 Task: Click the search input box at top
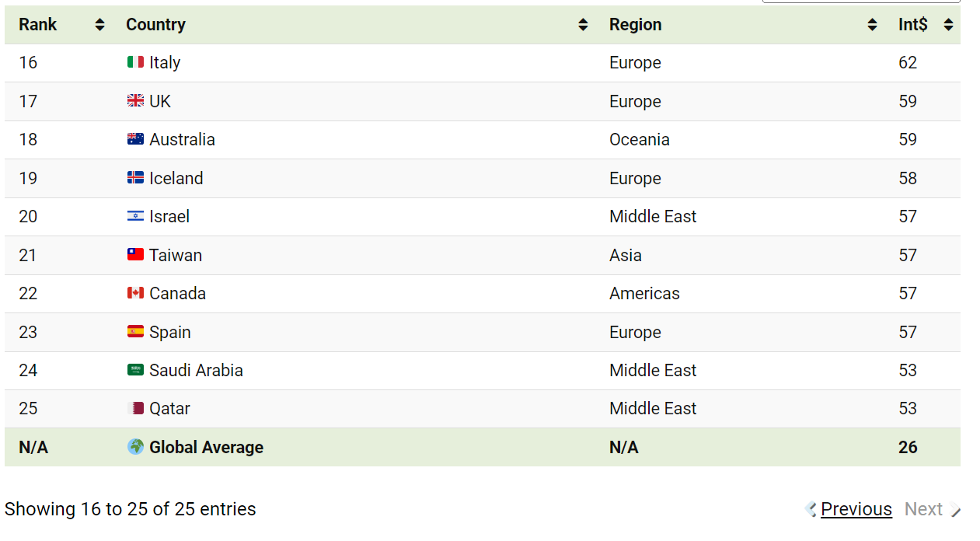click(x=861, y=2)
